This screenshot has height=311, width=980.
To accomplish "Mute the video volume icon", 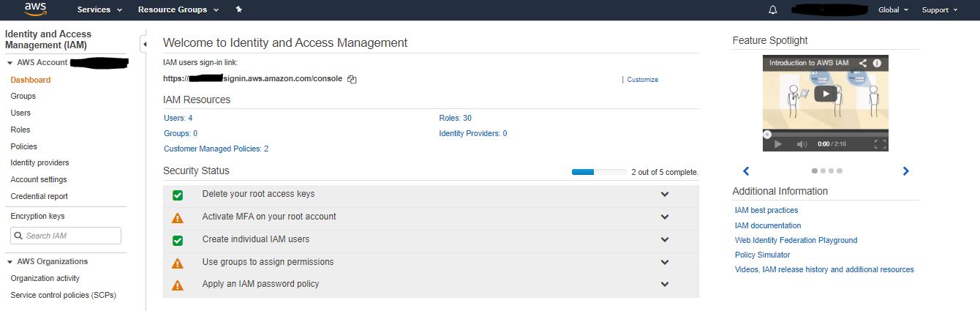I will pos(802,144).
